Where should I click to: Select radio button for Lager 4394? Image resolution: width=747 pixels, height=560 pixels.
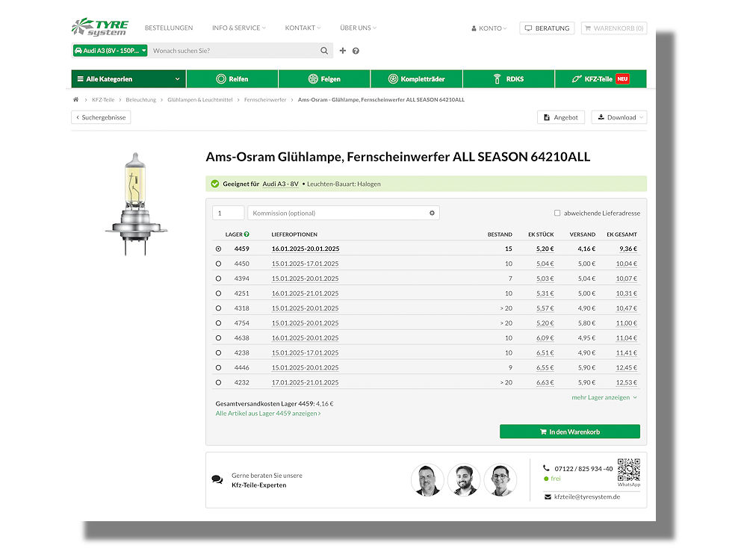pos(218,279)
